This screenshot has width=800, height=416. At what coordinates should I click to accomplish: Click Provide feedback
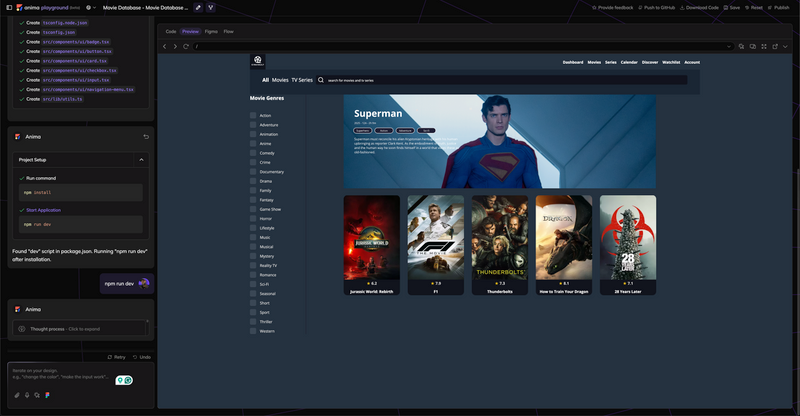click(x=612, y=8)
